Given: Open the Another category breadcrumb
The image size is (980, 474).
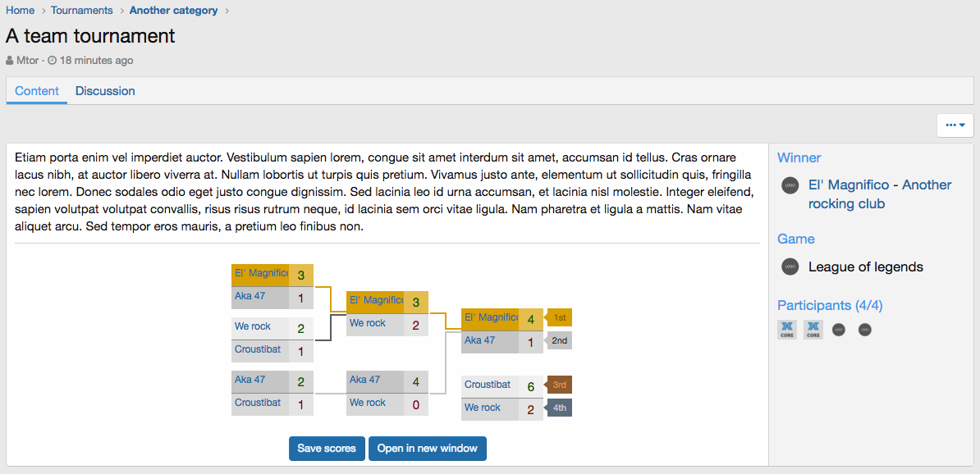Looking at the screenshot, I should click(x=174, y=11).
